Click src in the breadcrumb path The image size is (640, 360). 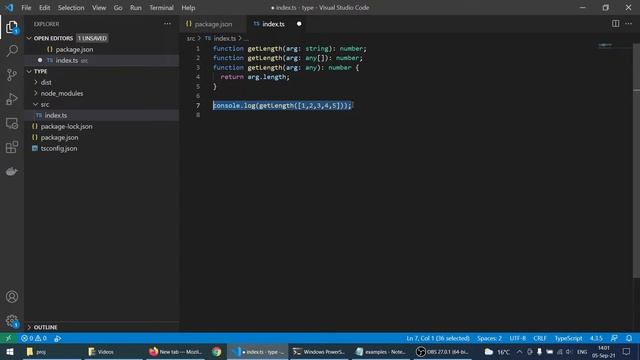coord(191,38)
